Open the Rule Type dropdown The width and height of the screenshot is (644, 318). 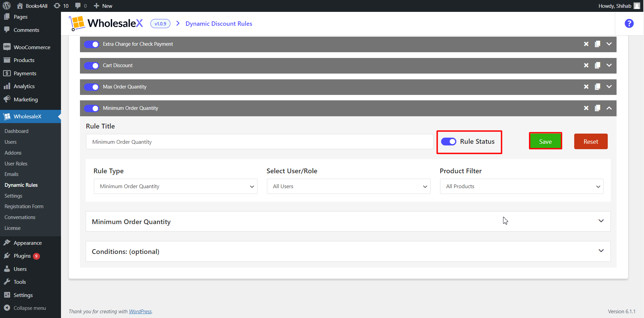(175, 186)
